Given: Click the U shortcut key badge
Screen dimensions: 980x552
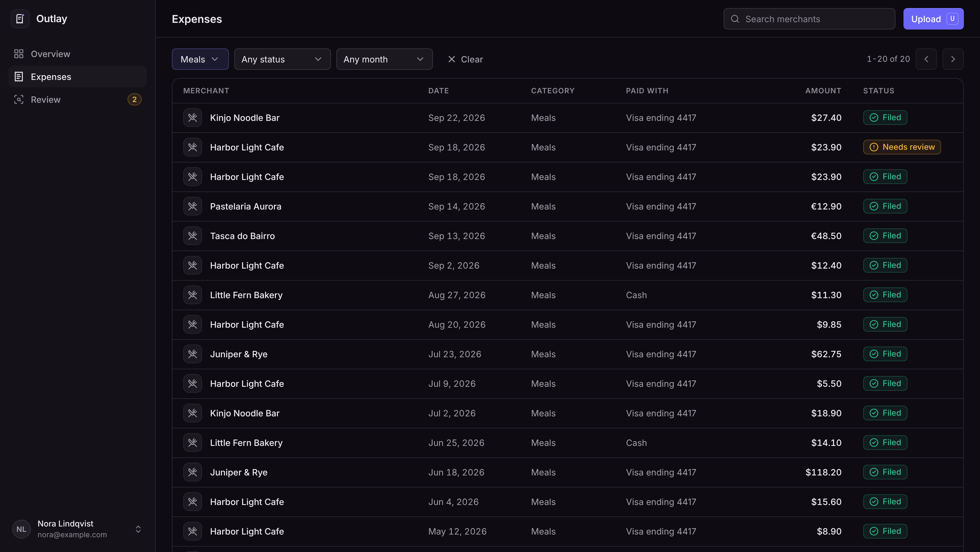Looking at the screenshot, I should (x=952, y=19).
